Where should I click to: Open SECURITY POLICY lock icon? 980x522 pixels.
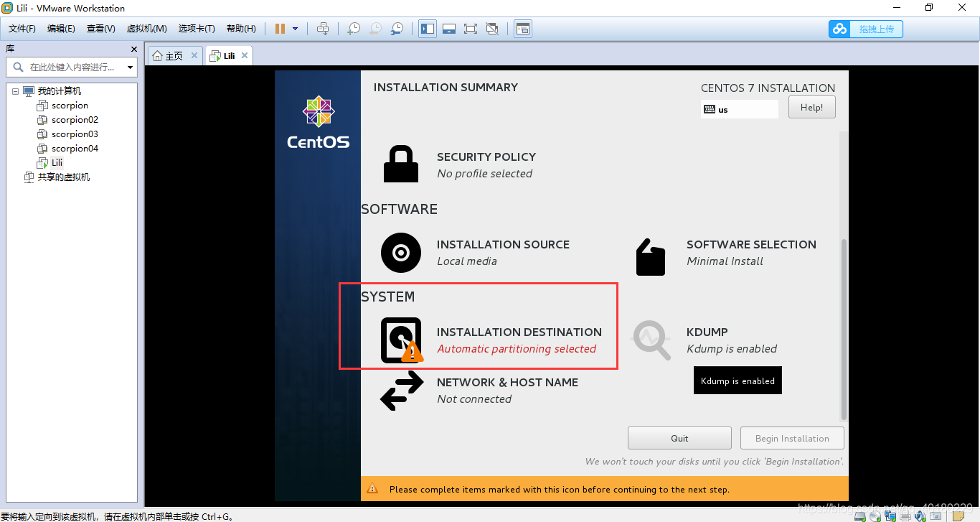401,164
